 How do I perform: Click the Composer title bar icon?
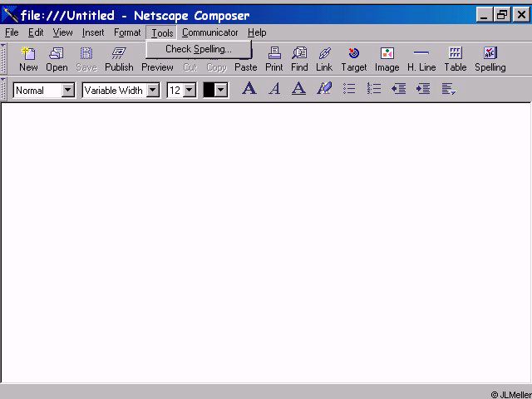click(x=10, y=15)
